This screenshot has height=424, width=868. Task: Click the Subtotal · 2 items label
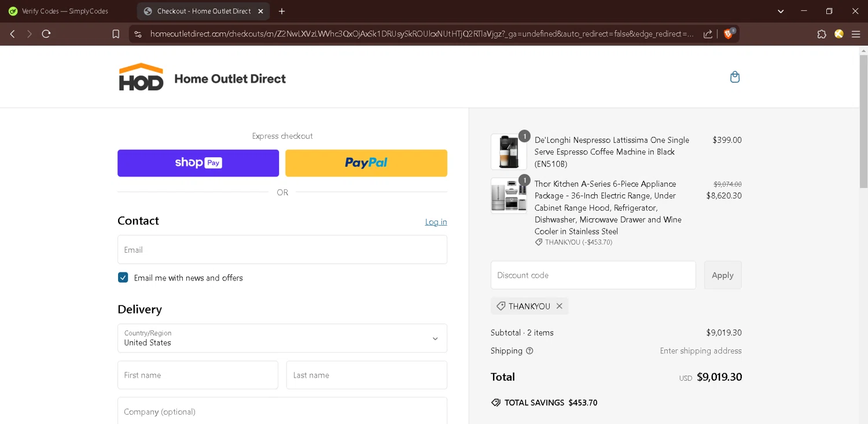pos(522,333)
